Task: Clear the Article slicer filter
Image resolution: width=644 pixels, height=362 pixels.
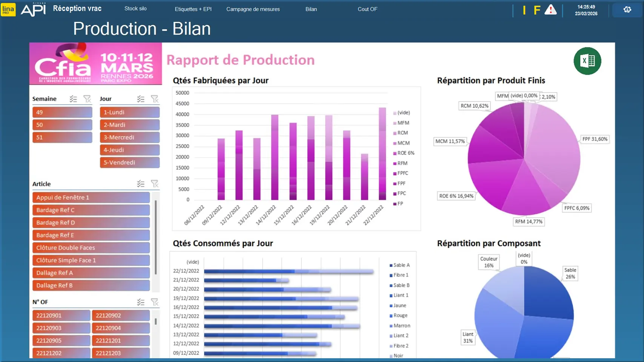Action: point(155,184)
